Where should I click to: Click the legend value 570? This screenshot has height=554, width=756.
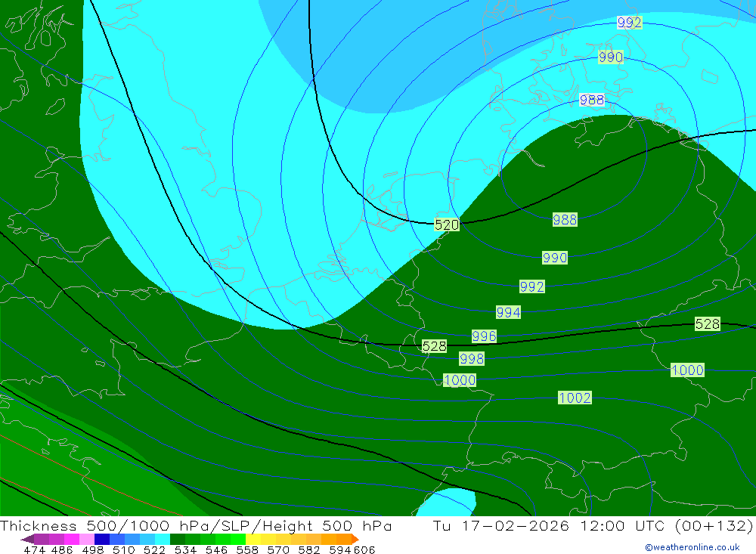tap(278, 549)
